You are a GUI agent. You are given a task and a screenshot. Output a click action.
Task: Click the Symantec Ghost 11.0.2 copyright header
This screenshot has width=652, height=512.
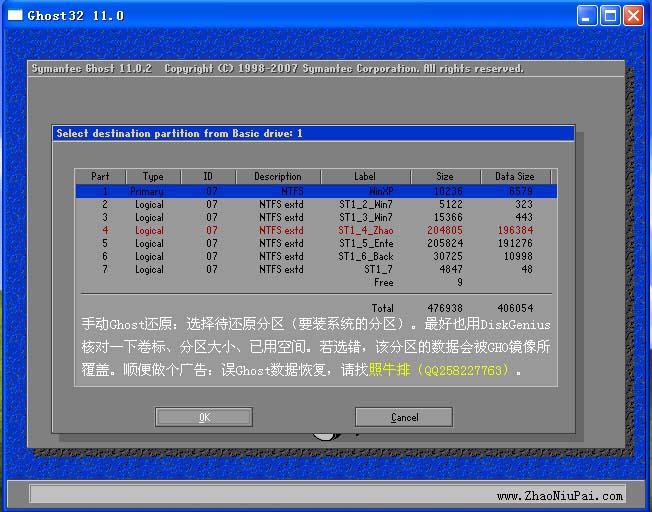(x=277, y=69)
